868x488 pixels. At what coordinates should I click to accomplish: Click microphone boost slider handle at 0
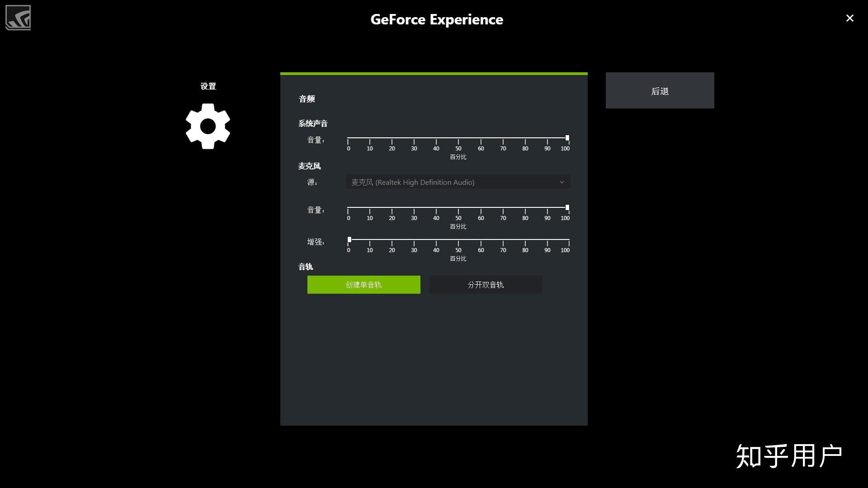[x=349, y=239]
